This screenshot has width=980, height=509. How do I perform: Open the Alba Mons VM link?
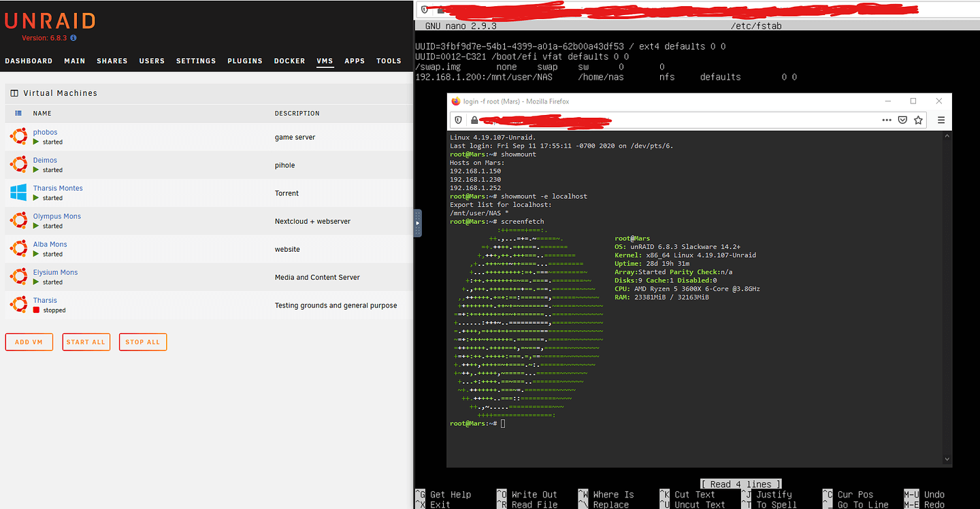point(50,244)
